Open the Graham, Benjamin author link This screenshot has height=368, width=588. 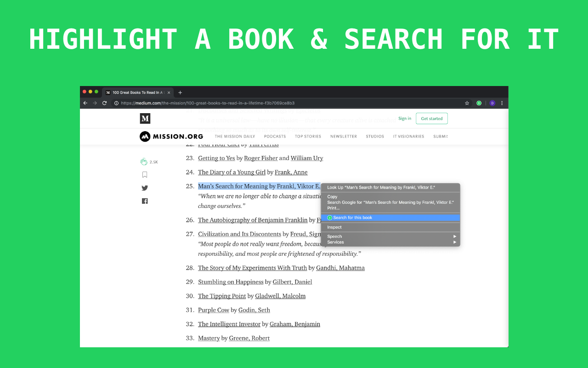(x=295, y=324)
